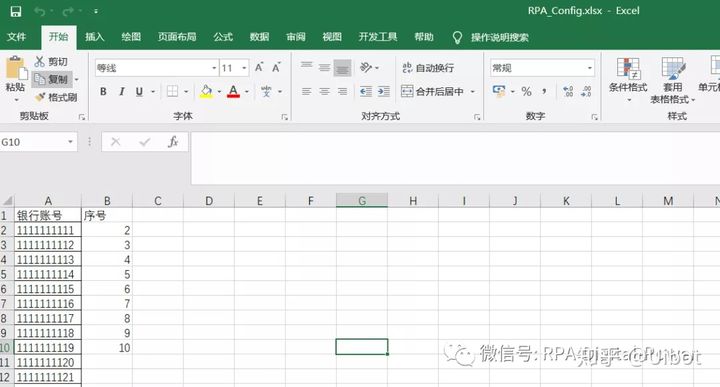
Task: Select top align icon
Action: click(x=306, y=67)
